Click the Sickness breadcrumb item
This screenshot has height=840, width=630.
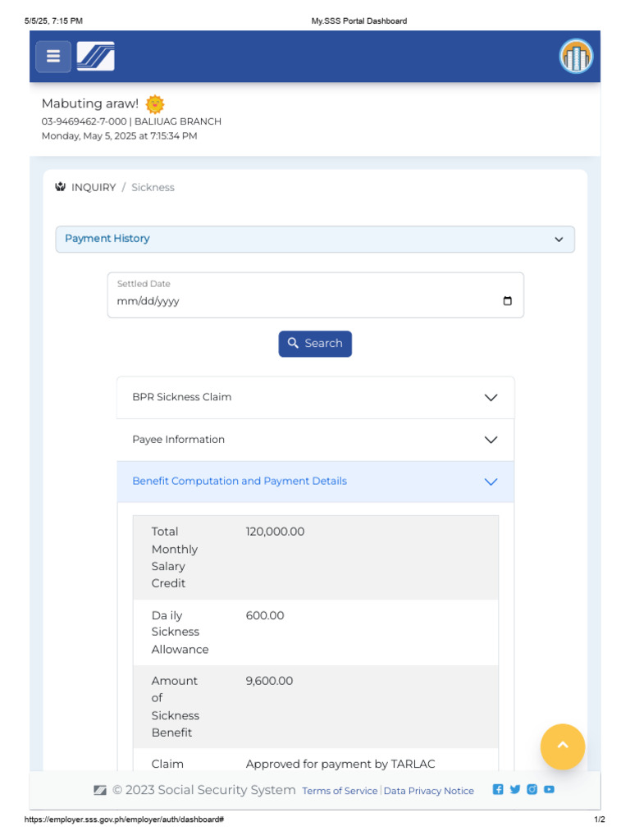[x=153, y=188]
